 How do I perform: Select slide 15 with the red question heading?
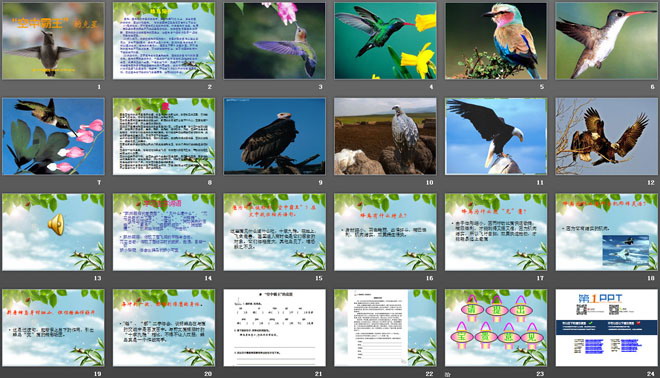(x=275, y=232)
